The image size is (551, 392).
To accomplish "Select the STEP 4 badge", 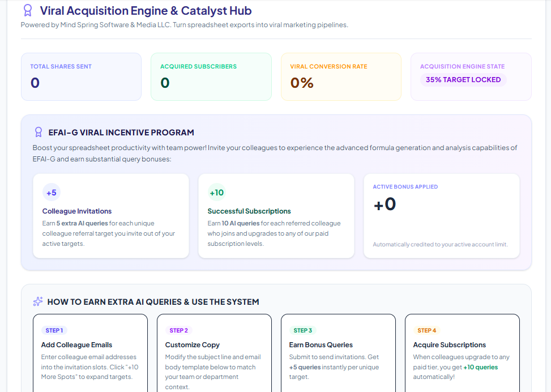I will (426, 330).
